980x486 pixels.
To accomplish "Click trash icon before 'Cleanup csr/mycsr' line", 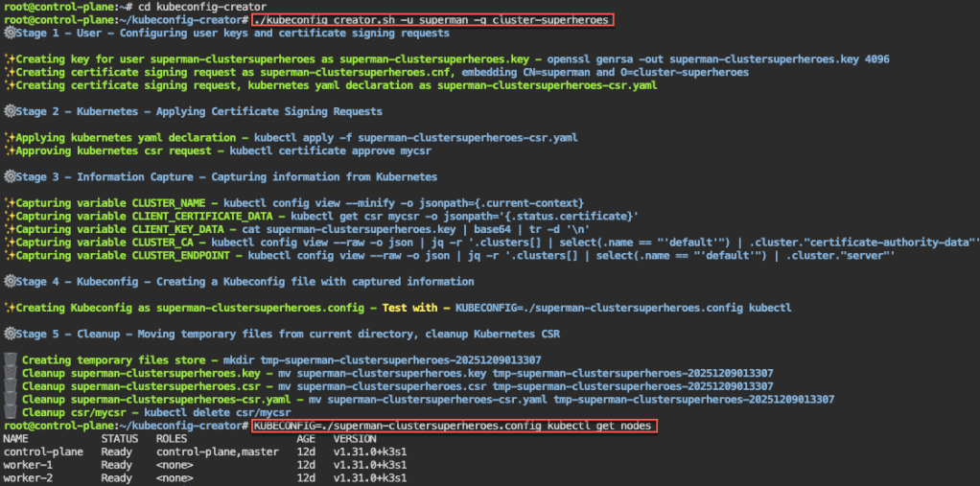I will point(10,412).
